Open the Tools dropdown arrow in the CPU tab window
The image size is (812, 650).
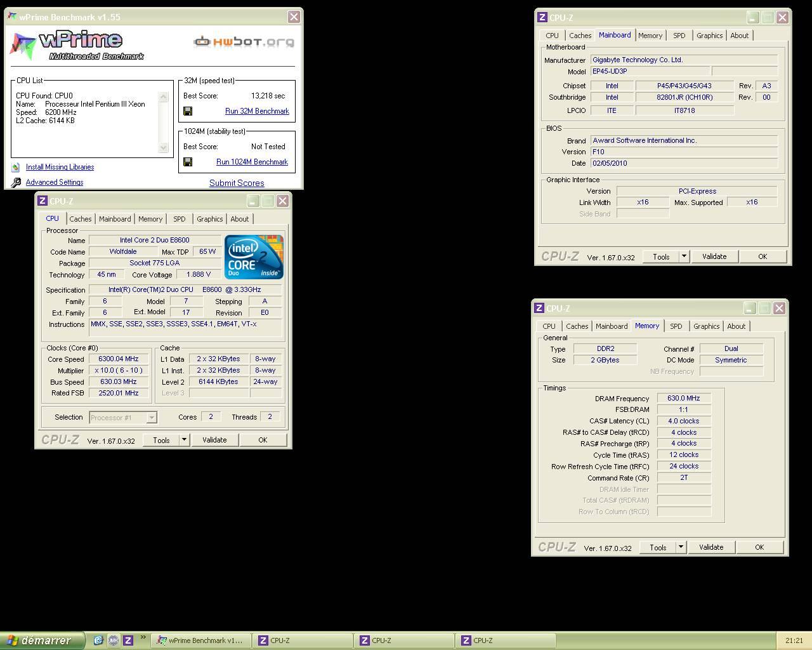tap(184, 440)
